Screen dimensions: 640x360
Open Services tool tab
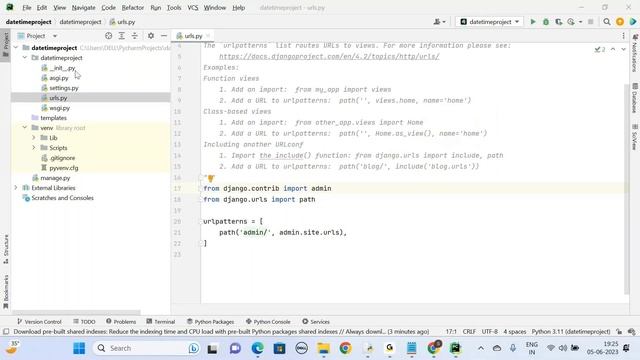(x=316, y=322)
